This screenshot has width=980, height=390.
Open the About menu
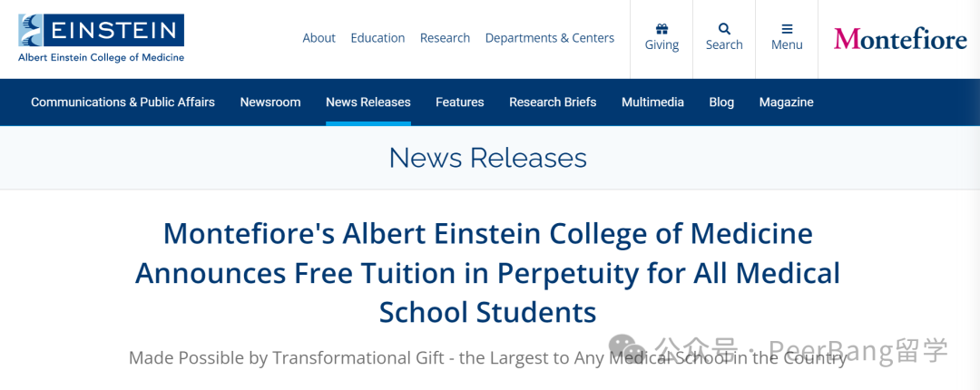318,38
